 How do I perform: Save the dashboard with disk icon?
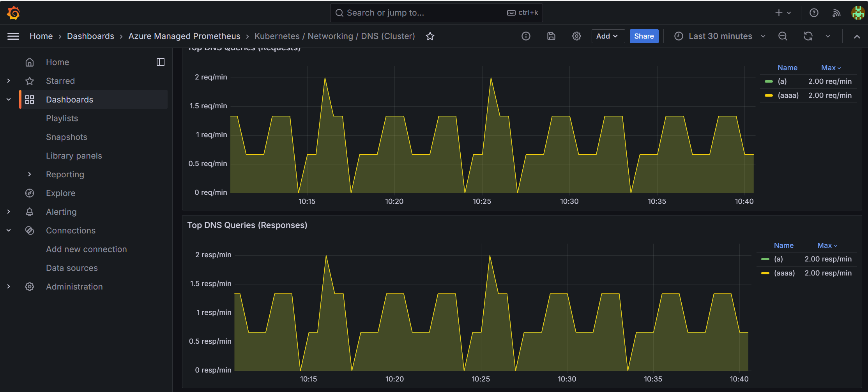pos(551,36)
